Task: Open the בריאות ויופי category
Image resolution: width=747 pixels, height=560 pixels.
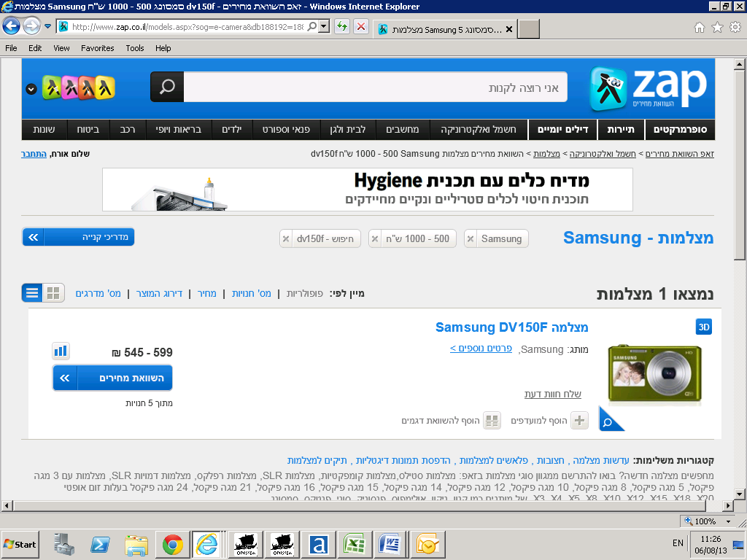Action: 178,130
